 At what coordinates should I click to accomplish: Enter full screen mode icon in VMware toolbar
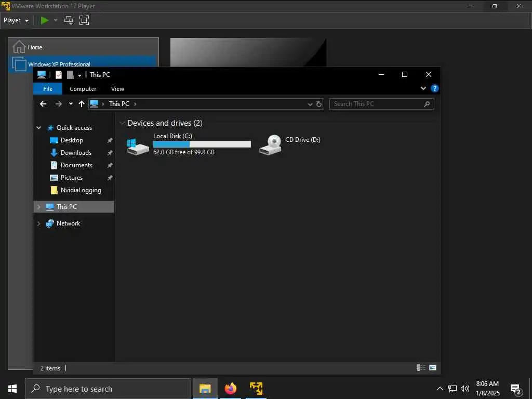84,20
